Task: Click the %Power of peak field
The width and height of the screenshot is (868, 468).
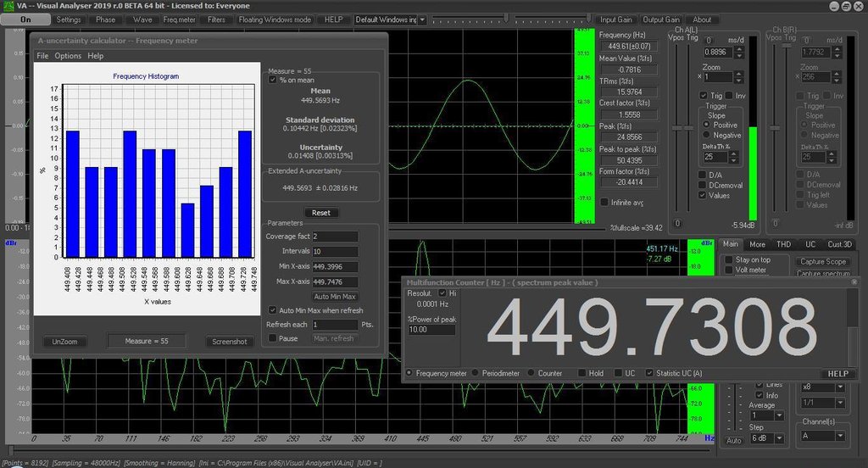Action: tap(431, 330)
